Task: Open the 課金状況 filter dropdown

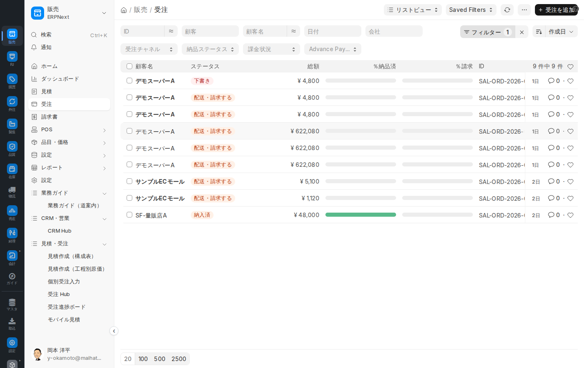Action: click(x=272, y=49)
